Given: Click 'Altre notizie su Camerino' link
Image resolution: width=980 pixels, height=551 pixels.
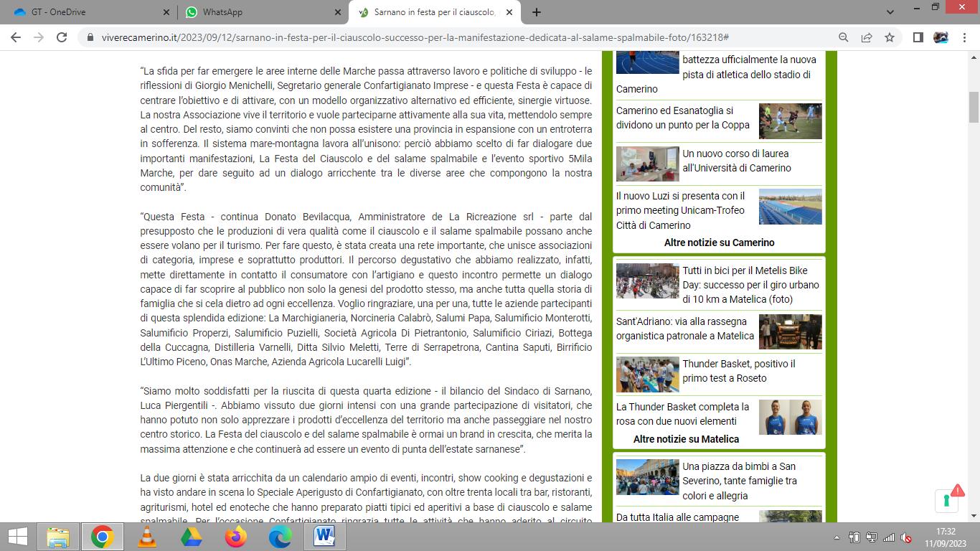Looking at the screenshot, I should coord(719,242).
